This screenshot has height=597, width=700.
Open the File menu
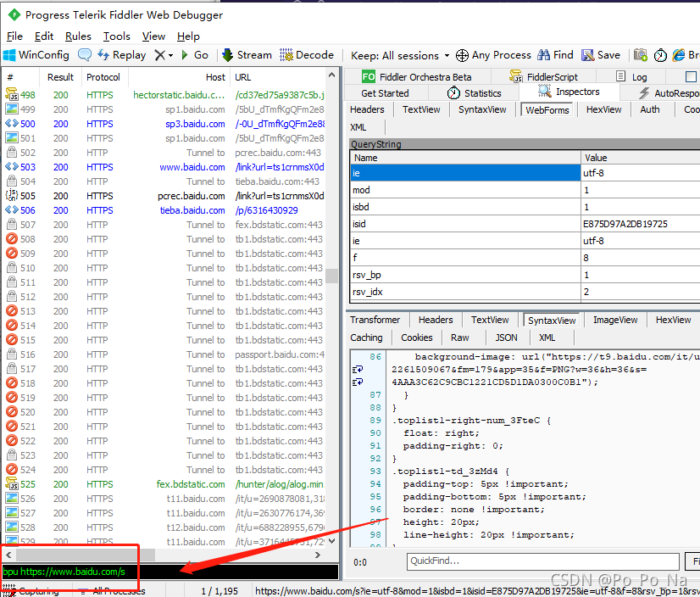point(14,36)
